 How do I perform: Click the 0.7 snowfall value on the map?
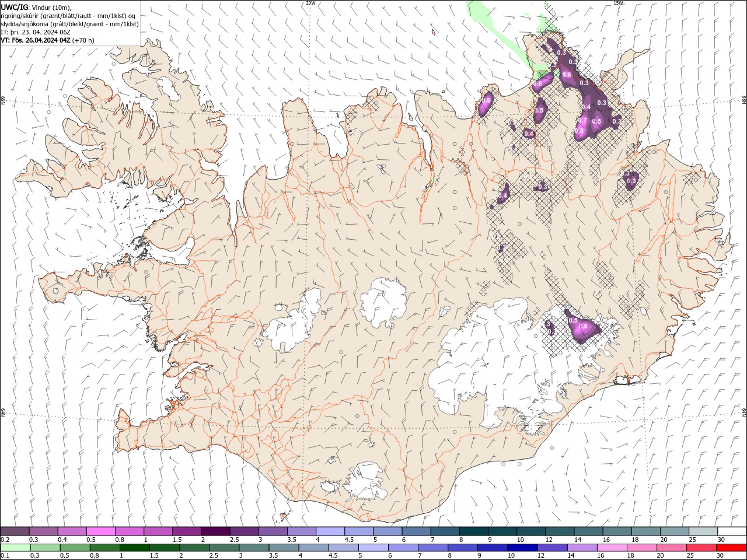coord(582,121)
